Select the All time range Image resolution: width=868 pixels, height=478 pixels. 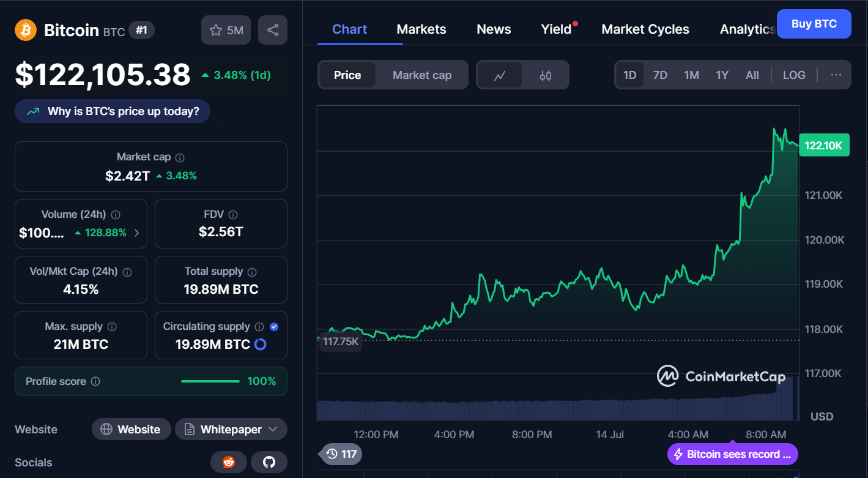pos(752,75)
